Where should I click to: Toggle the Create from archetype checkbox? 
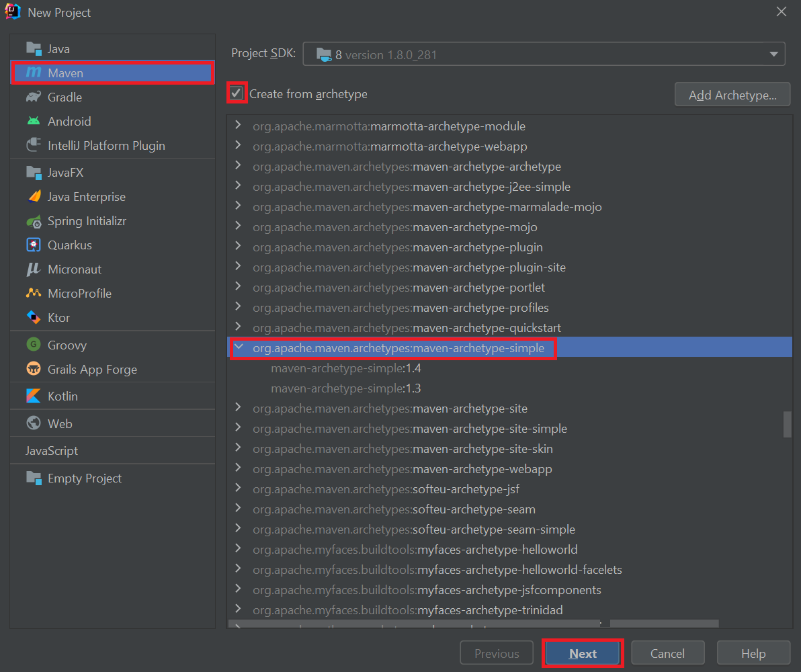[236, 93]
